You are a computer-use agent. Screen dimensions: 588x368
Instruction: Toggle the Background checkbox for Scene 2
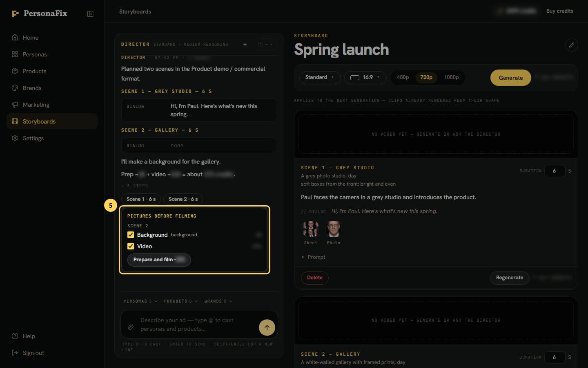[131, 235]
